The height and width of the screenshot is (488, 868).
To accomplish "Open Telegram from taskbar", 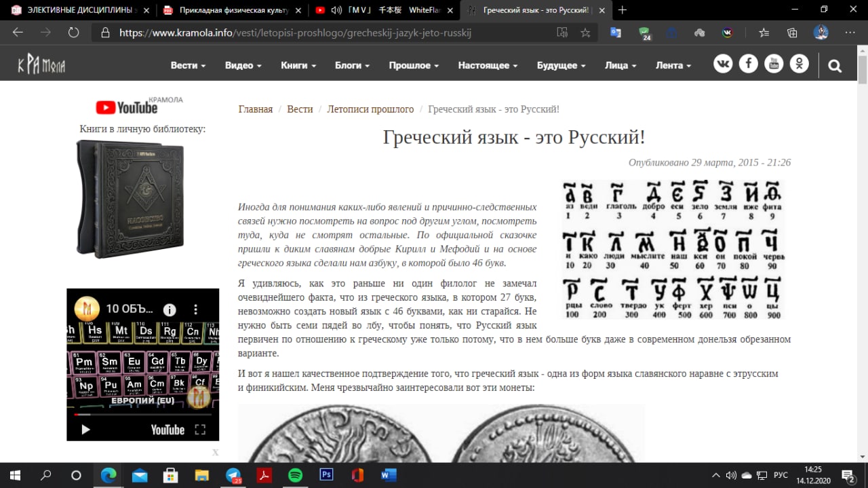I will point(233,475).
